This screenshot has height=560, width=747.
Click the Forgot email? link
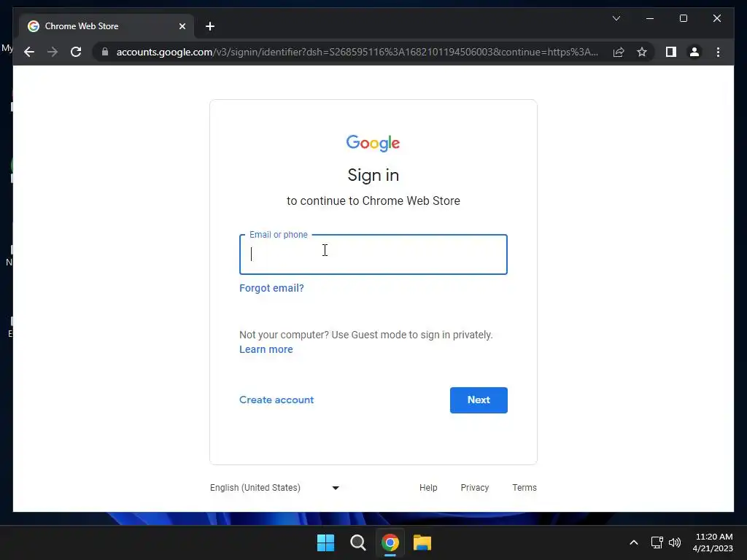pyautogui.click(x=271, y=288)
